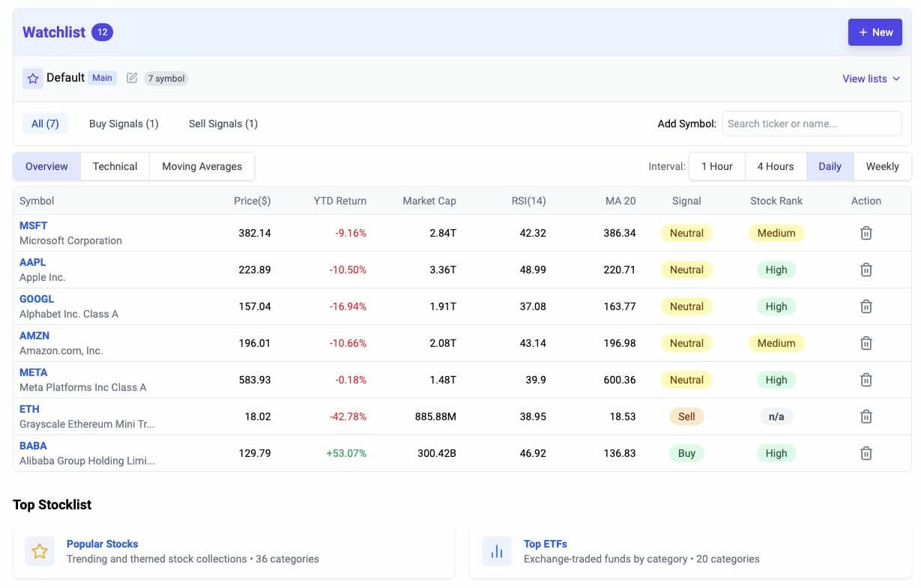Switch to the Technical tab
Viewport: 921px width, 588px height.
(115, 166)
